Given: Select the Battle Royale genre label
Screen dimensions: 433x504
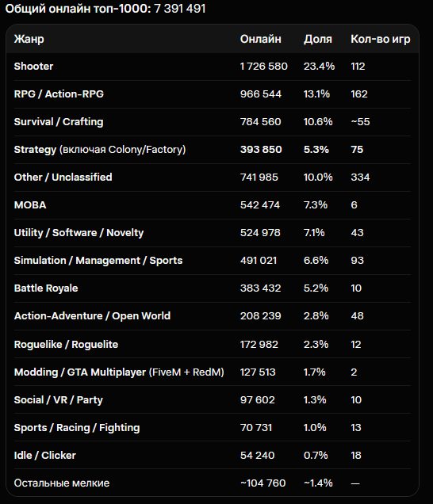Looking at the screenshot, I should click(46, 288).
